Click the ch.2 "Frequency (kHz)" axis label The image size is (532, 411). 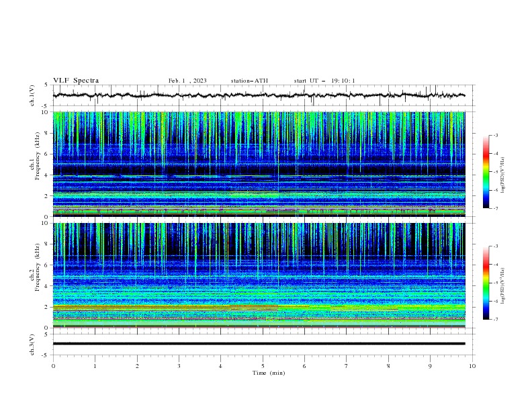(37, 267)
